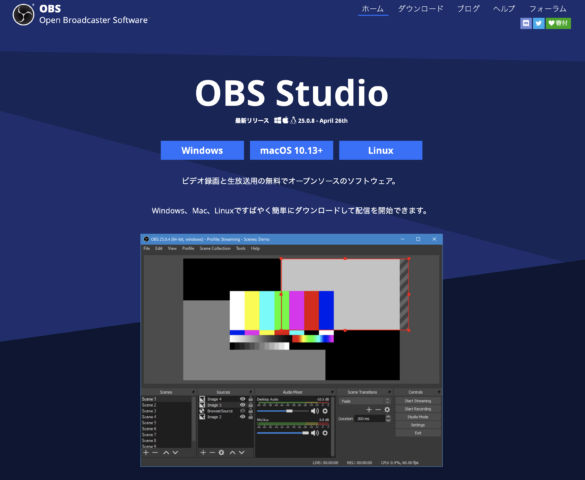Open the Discord chat icon link
The height and width of the screenshot is (480, 585).
click(526, 23)
